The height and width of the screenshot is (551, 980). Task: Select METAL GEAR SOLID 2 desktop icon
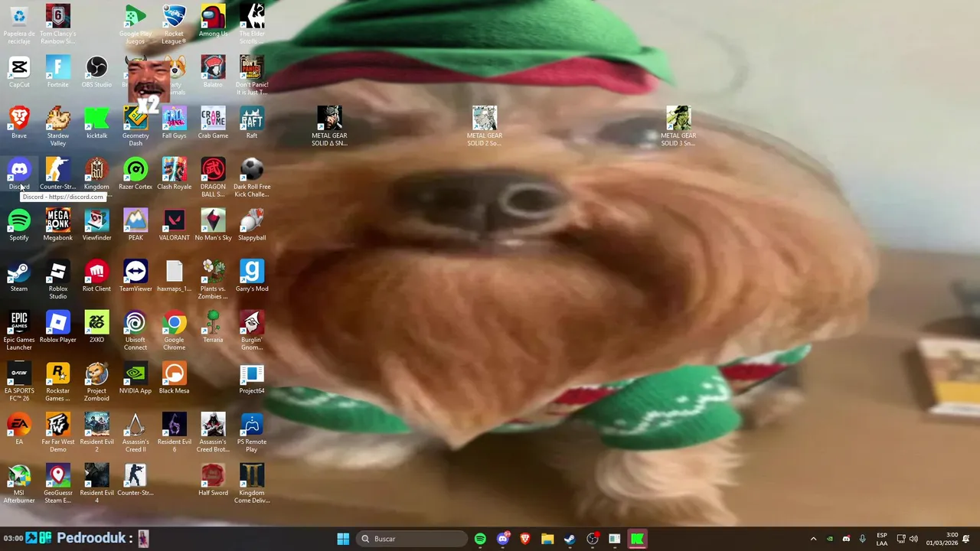(485, 127)
